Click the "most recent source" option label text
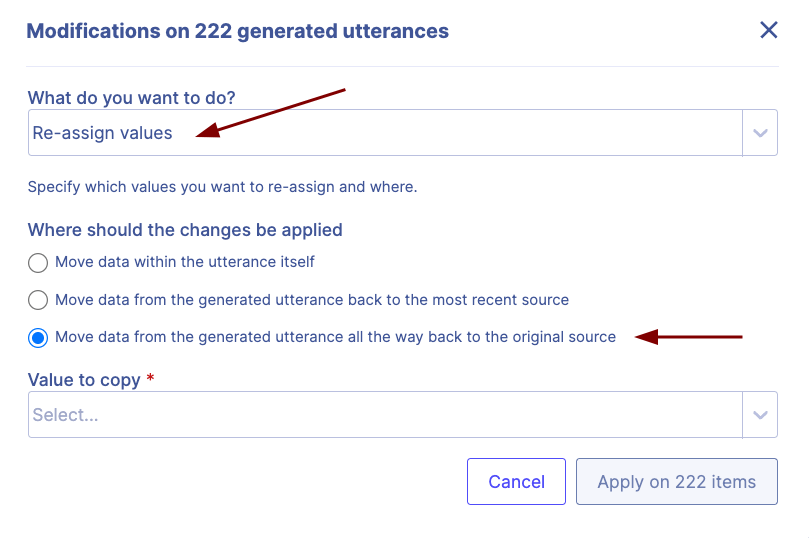Viewport: 809px width, 538px height. [x=312, y=300]
